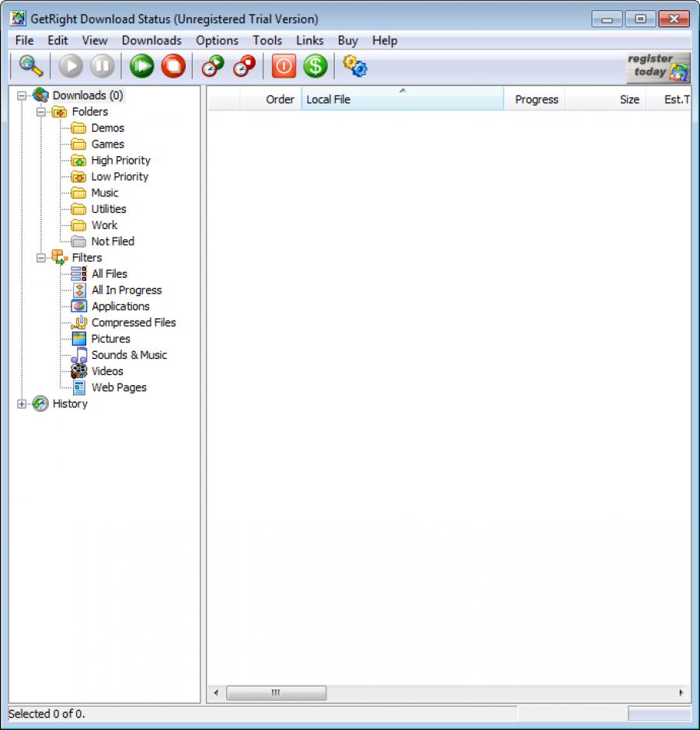Screen dimensions: 700x730
Task: Click the GetRight title bar app icon
Action: click(x=18, y=19)
